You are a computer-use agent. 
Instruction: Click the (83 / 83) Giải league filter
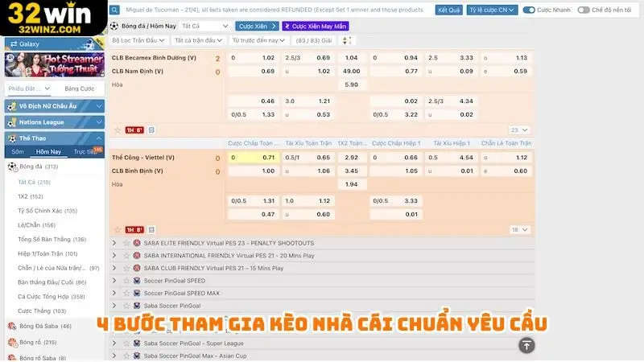point(314,40)
